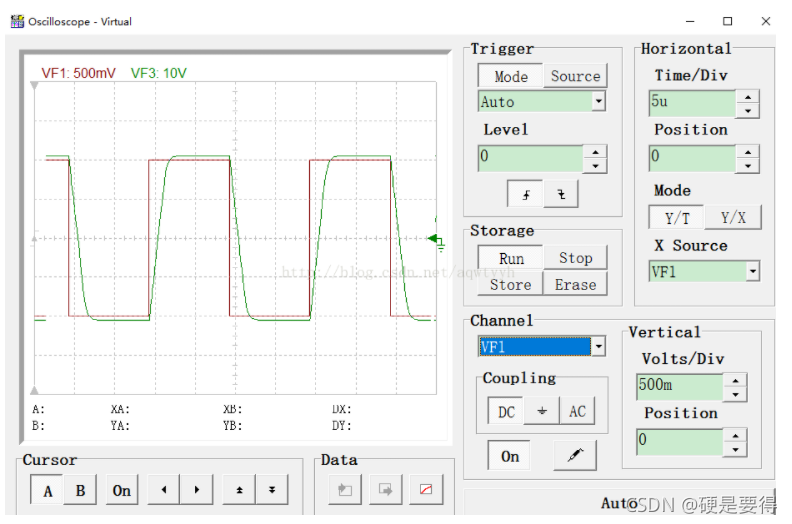Increase Horizontal Position value
The height and width of the screenshot is (524, 792).
(748, 152)
